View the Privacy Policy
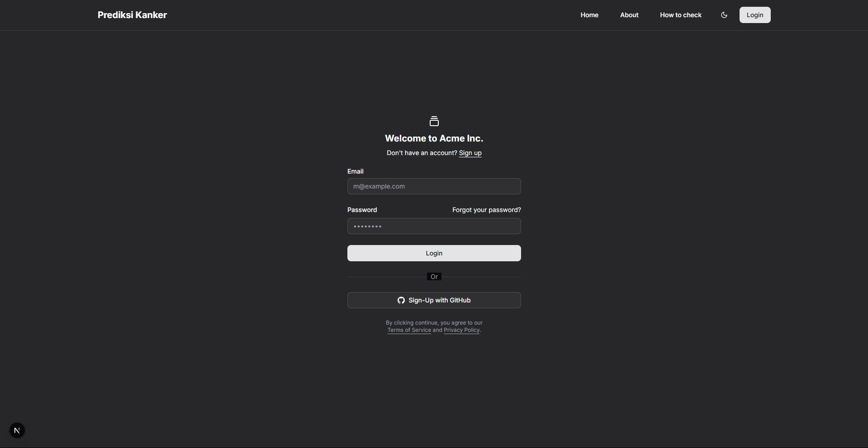The width and height of the screenshot is (868, 448). pyautogui.click(x=461, y=330)
